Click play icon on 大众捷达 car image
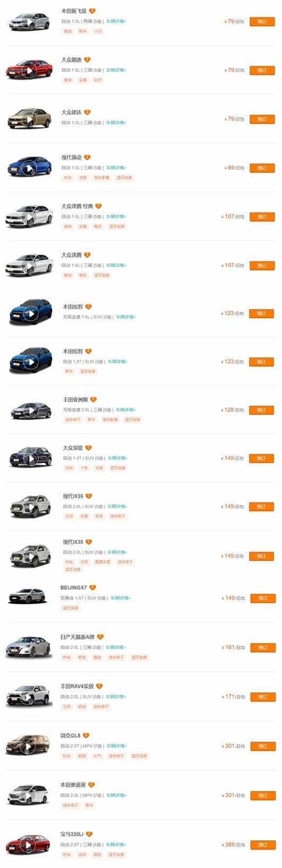282x868 pixels. (30, 120)
